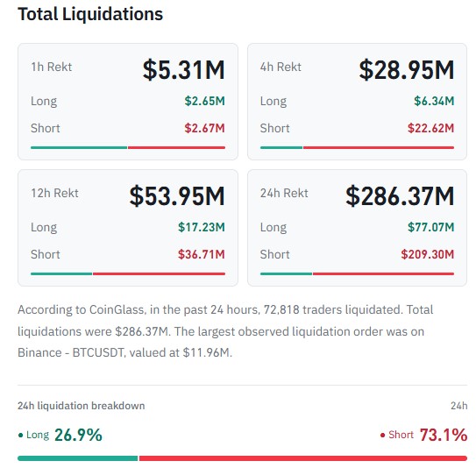Screen dimensions: 476x468
Task: Click the 24h liquidation breakdown label
Action: pos(81,406)
